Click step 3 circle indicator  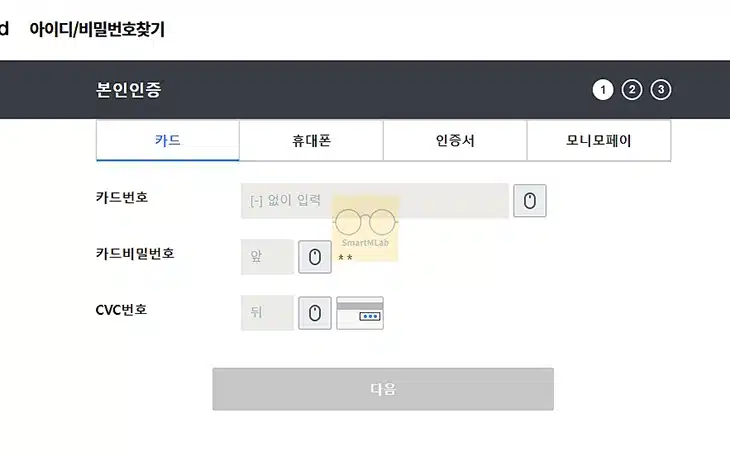point(660,90)
